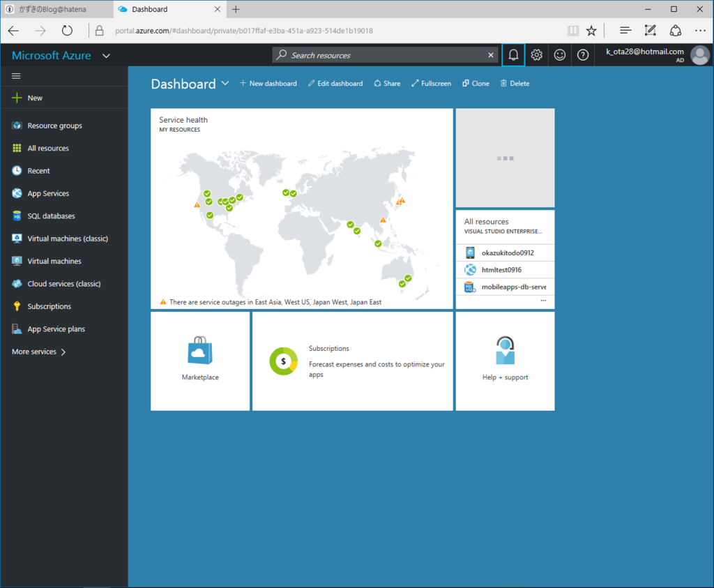Click the gray loading placeholder tile

505,158
